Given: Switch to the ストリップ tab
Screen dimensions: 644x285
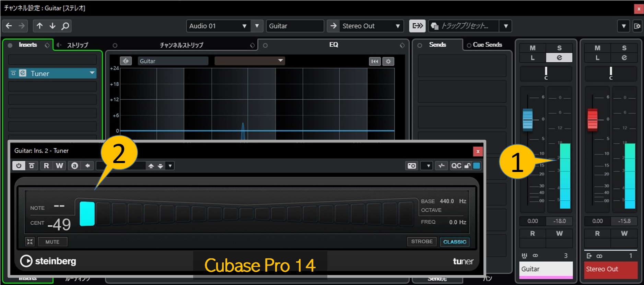Looking at the screenshot, I should 77,45.
